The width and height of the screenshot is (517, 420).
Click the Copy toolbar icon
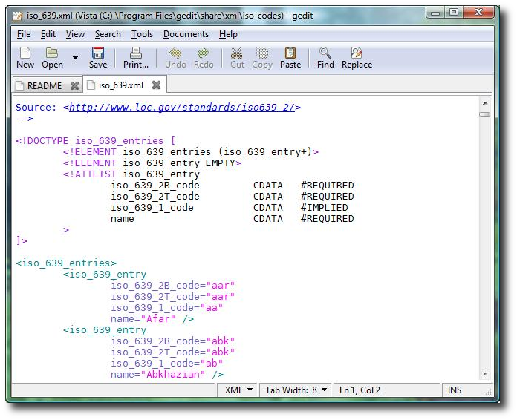262,57
